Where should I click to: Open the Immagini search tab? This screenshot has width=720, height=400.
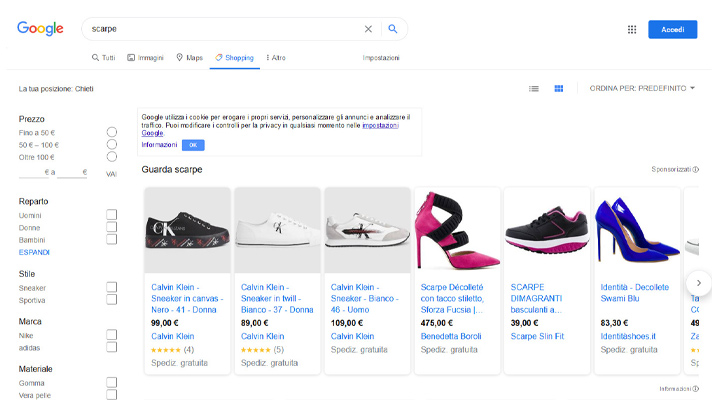click(146, 58)
